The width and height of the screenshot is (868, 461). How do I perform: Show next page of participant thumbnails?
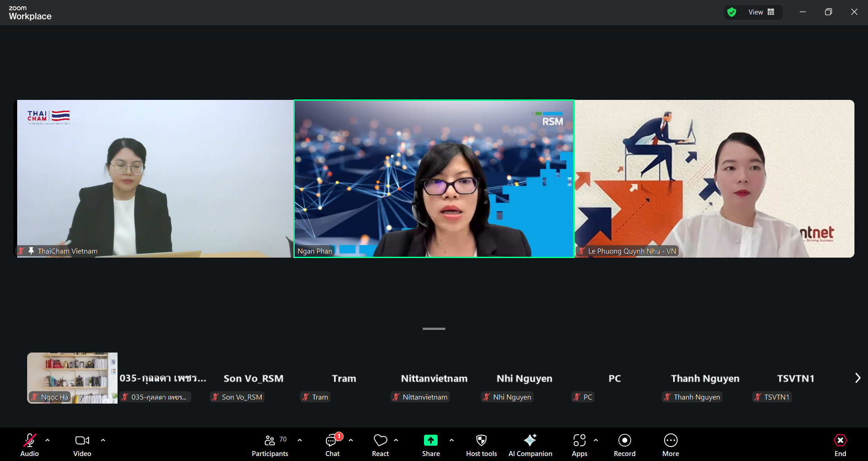click(x=858, y=378)
